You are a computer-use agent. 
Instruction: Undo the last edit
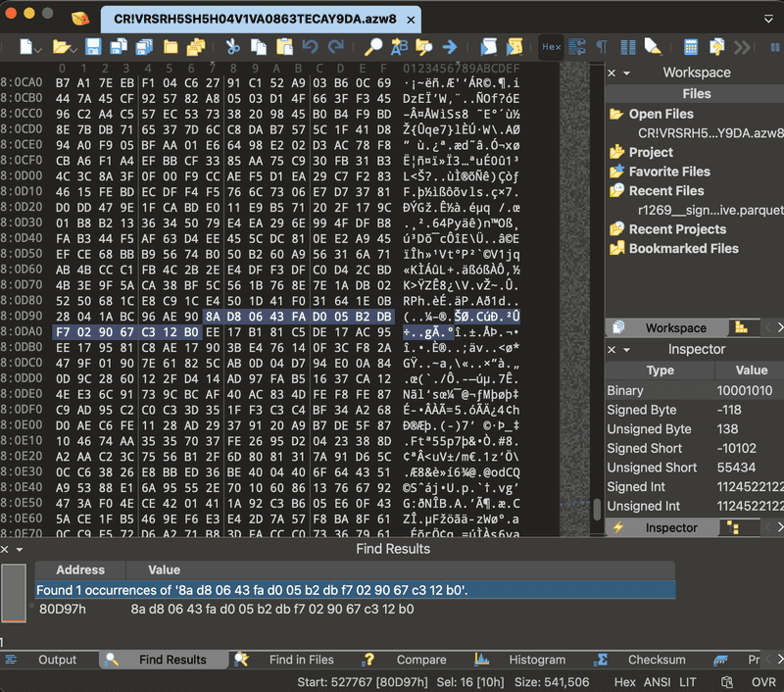click(310, 47)
